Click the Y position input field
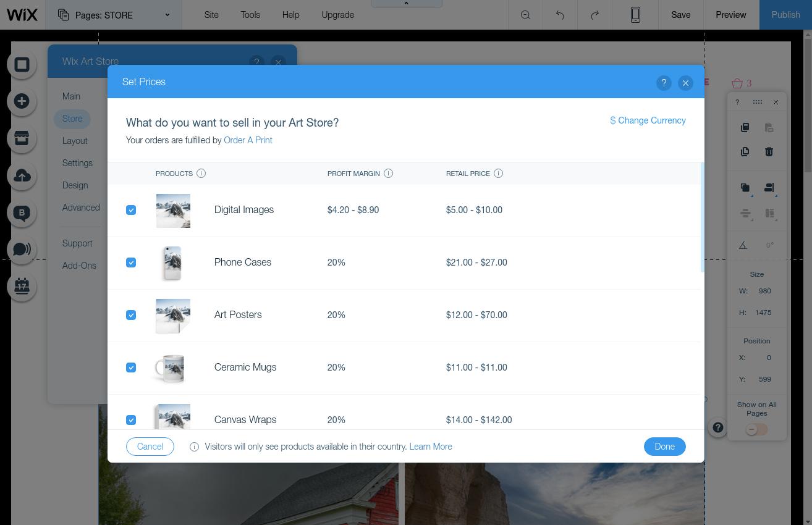812x525 pixels. (764, 379)
